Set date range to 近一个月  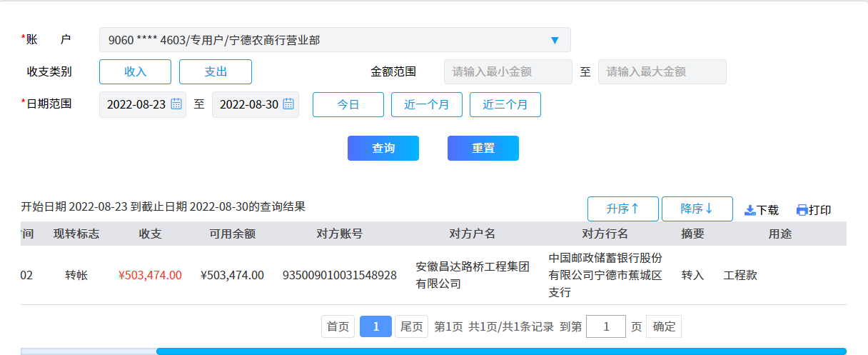click(426, 104)
